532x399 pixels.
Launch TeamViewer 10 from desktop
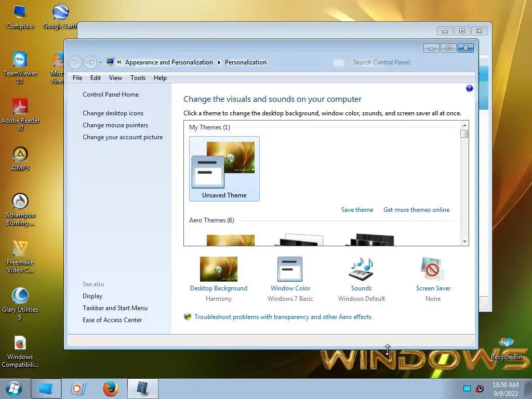click(20, 68)
